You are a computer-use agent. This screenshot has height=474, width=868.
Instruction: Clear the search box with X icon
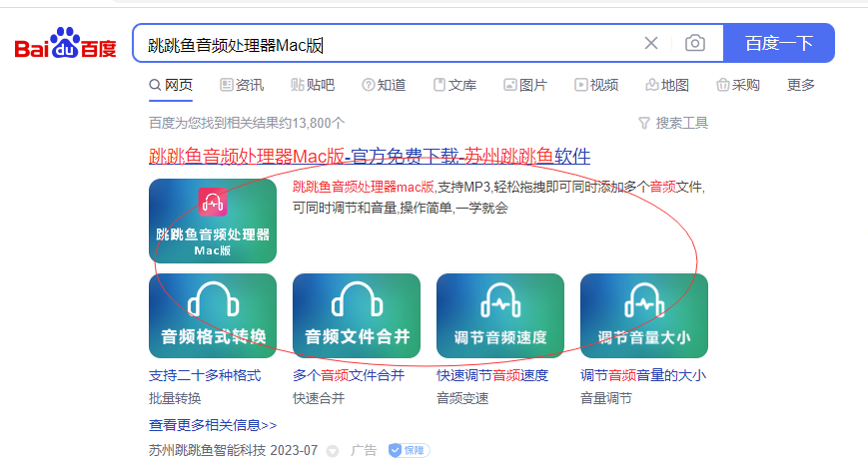click(651, 43)
